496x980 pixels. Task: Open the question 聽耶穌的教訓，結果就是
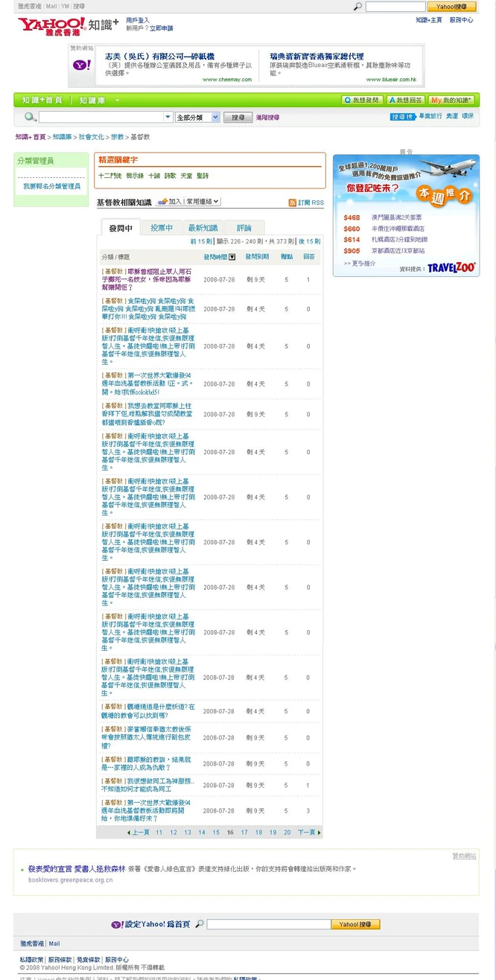click(x=147, y=763)
